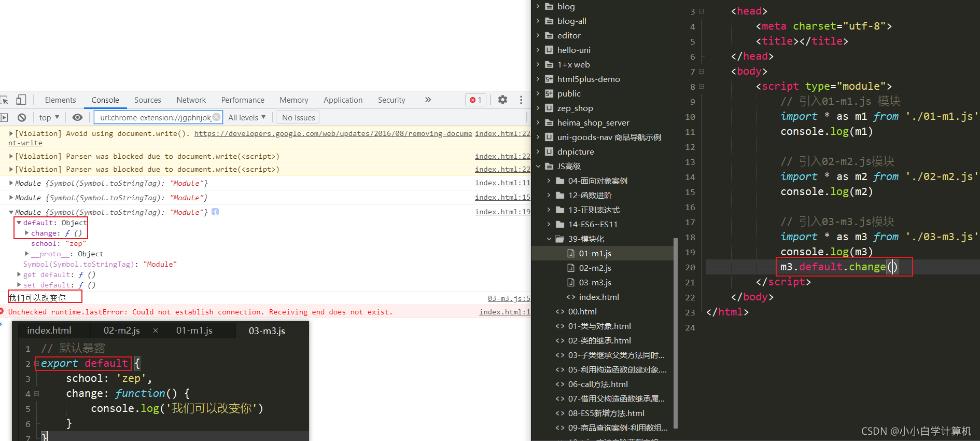Switch to the Sources tab
This screenshot has width=980, height=441.
point(147,100)
